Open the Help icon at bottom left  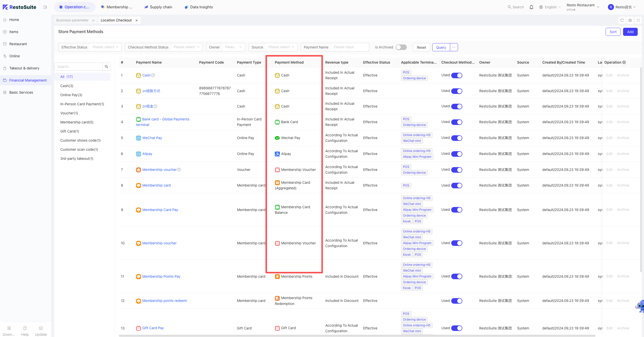[25, 331]
